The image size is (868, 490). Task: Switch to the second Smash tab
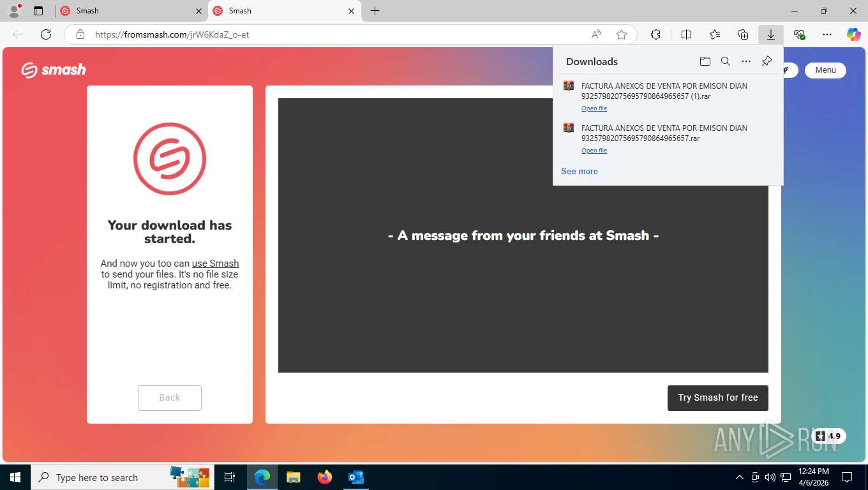click(x=284, y=11)
